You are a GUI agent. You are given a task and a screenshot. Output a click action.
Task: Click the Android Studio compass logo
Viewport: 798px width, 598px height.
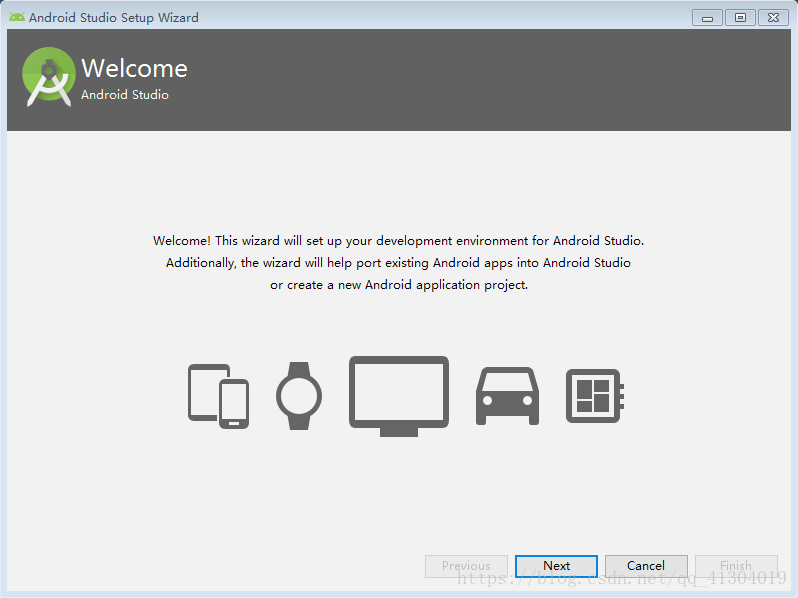tap(49, 77)
